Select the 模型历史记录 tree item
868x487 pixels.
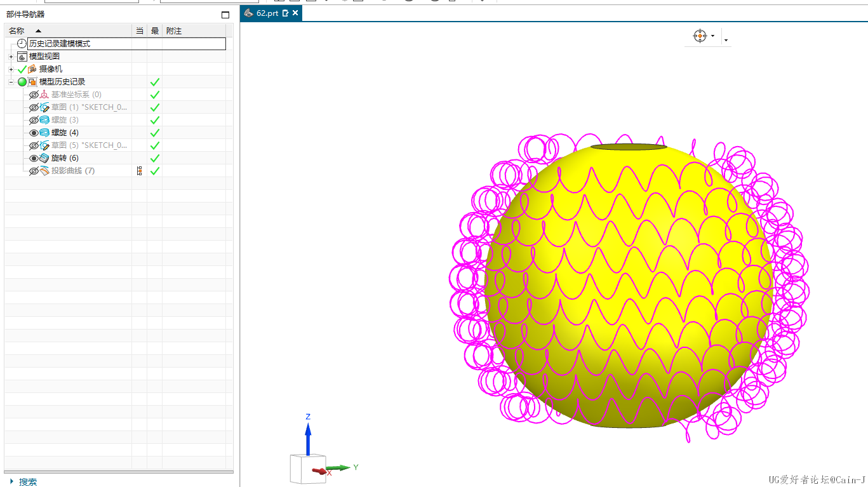point(62,82)
